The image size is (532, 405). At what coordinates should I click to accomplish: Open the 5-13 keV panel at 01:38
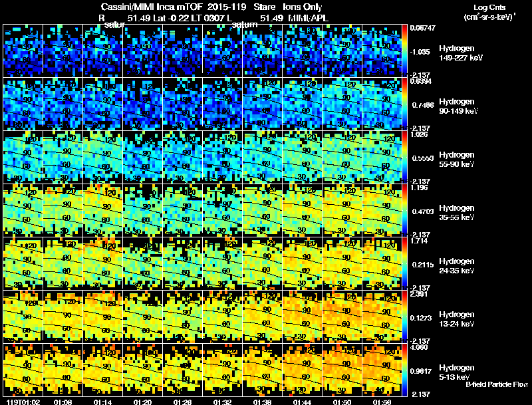[x=262, y=370]
